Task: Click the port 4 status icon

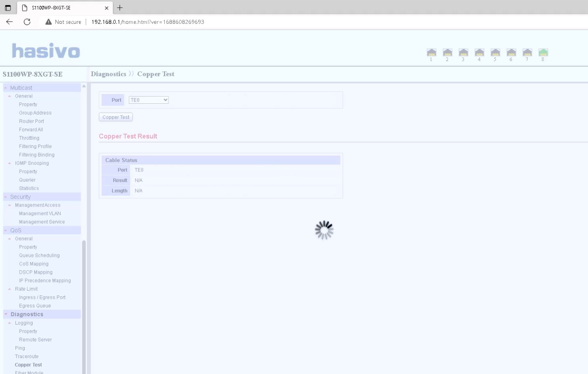Action: coord(479,52)
